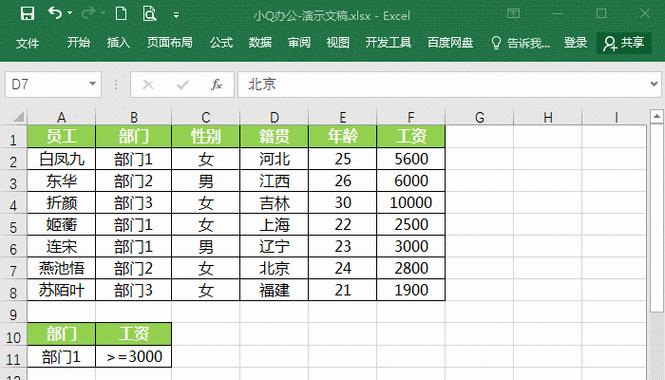Save the workbook with the floppy icon
Screen dimensions: 665x380
pos(28,14)
